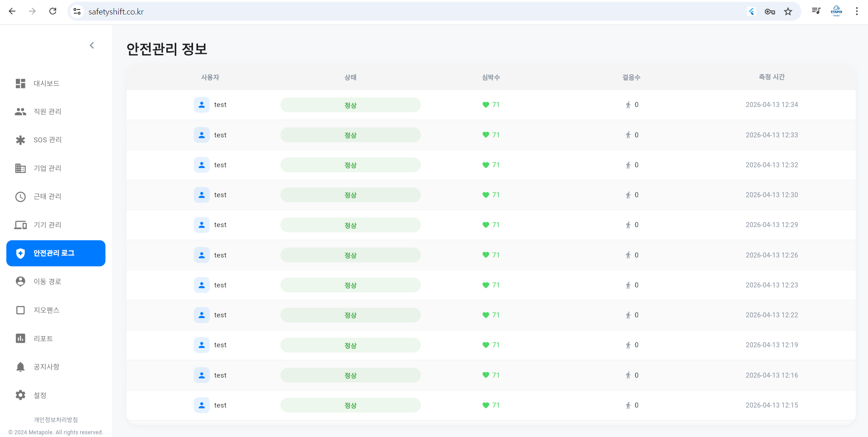Click the 근태 관리 clock icon

[x=20, y=197]
